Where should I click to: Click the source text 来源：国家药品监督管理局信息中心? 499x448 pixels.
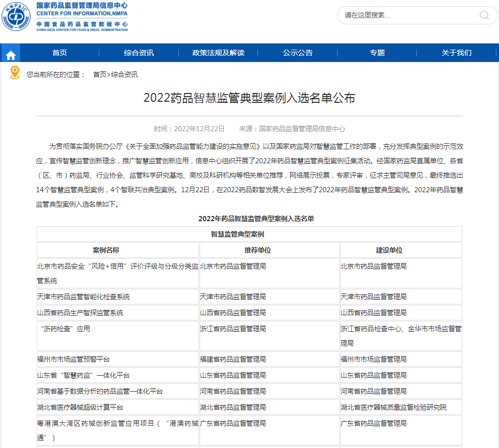point(292,129)
